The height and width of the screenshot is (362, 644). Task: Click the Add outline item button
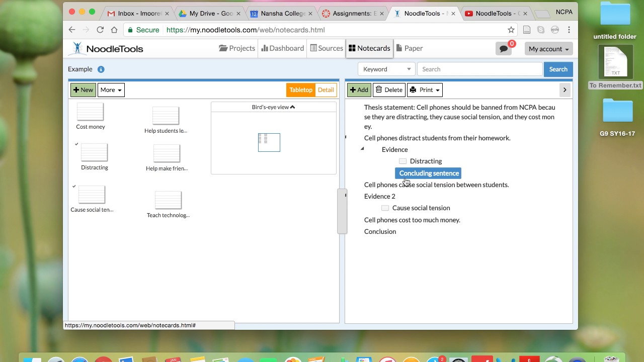point(359,90)
